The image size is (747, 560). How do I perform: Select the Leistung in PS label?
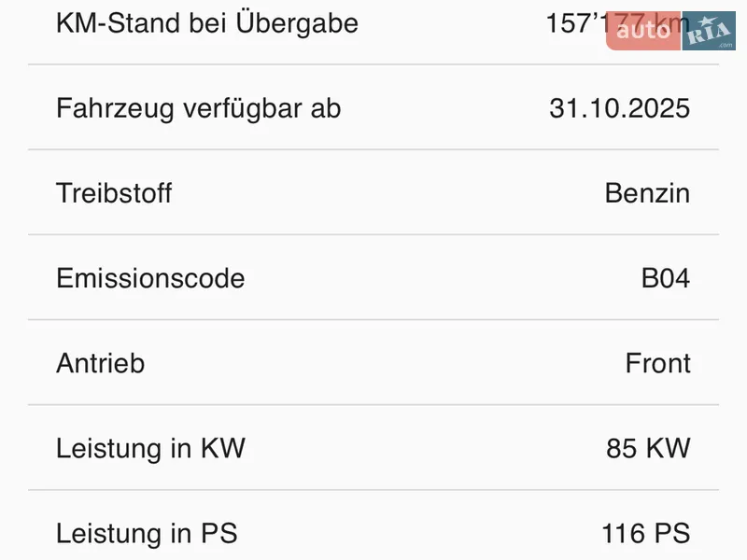point(147,533)
